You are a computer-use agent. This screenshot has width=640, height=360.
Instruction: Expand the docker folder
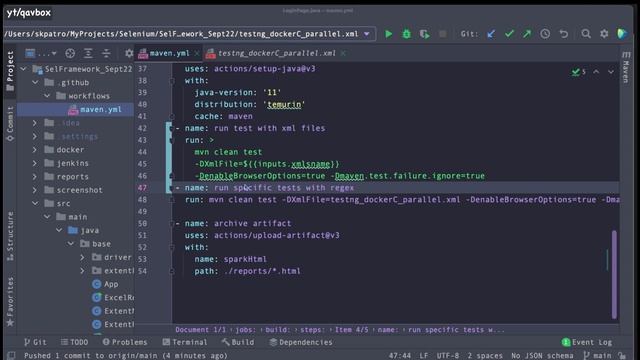pos(35,150)
